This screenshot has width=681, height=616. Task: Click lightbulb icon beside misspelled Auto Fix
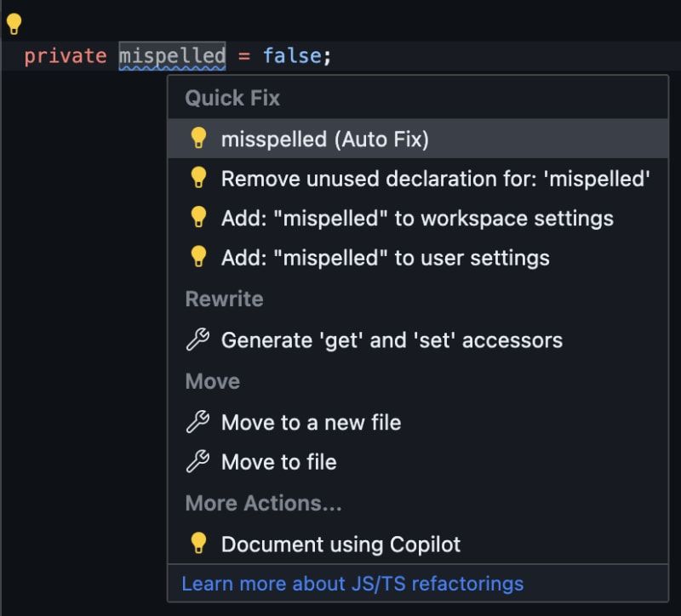[x=198, y=138]
